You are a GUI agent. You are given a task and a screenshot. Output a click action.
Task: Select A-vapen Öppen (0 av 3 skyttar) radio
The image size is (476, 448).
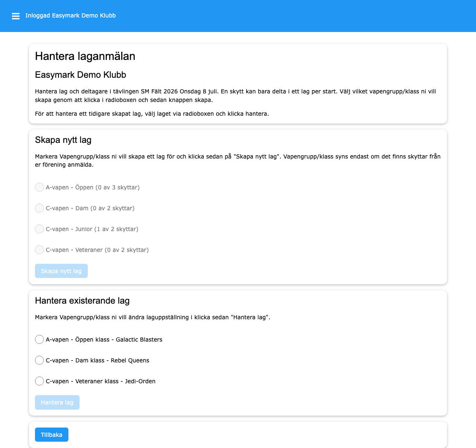pos(39,187)
